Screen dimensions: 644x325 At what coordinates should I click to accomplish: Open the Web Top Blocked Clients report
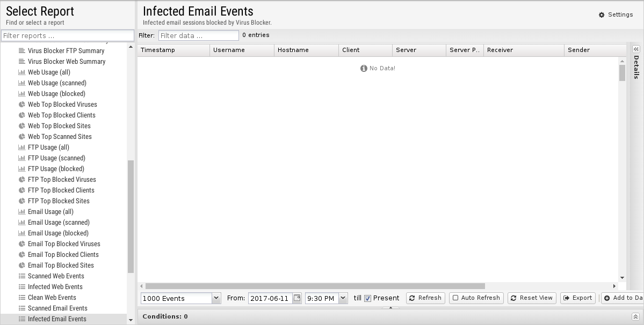(x=61, y=115)
